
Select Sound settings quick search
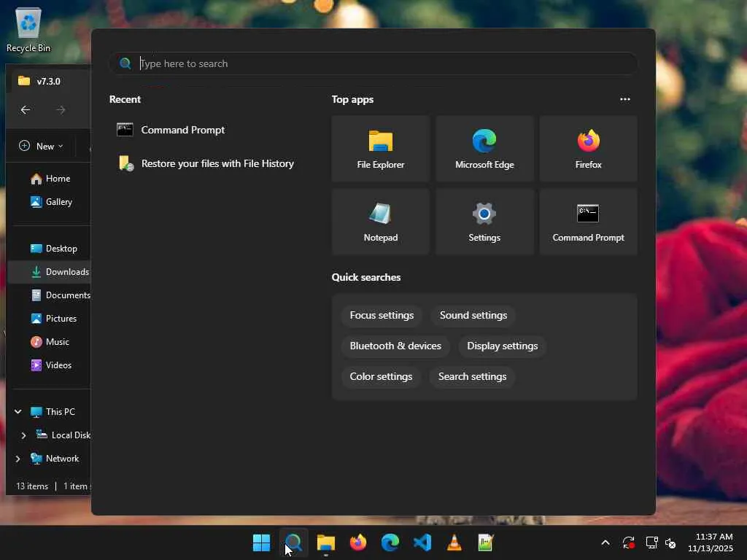473,315
